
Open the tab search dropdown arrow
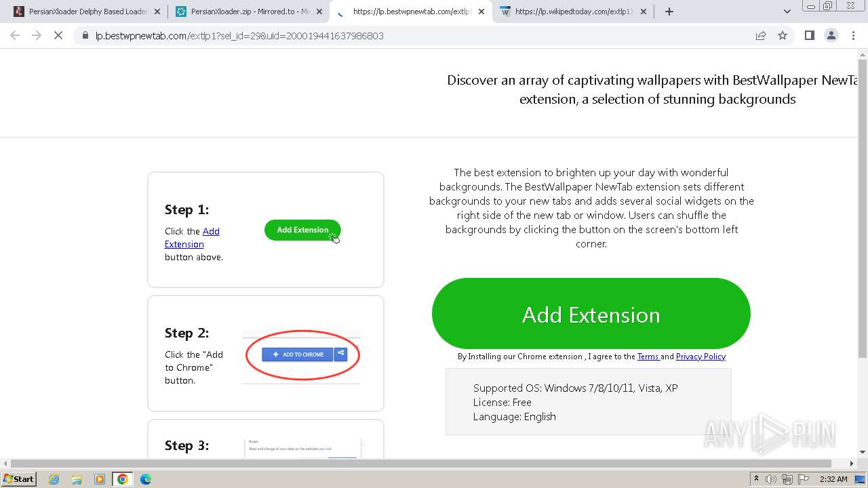coord(787,12)
